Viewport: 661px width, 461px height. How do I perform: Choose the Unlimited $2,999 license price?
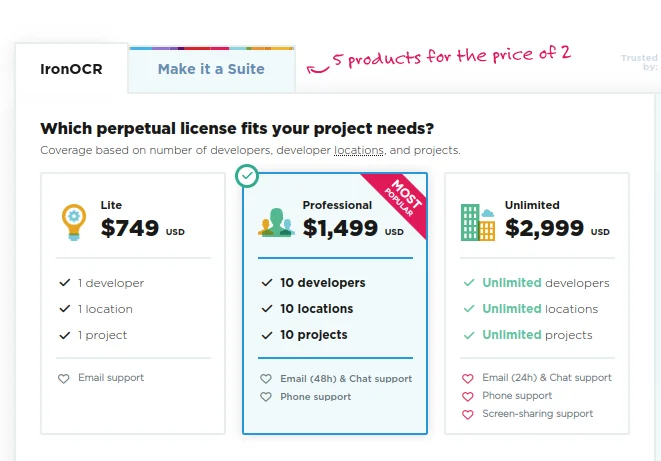click(544, 228)
